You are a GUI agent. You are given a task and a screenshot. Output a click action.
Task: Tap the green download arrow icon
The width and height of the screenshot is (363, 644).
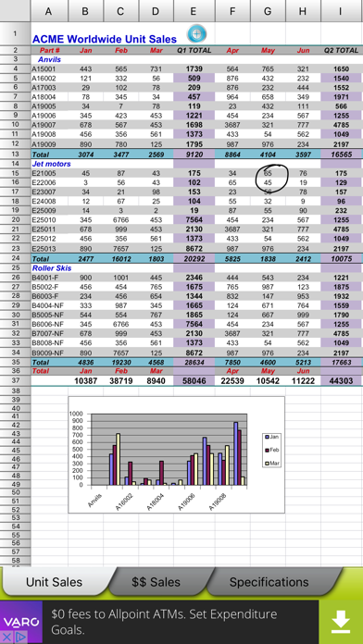pos(341,622)
